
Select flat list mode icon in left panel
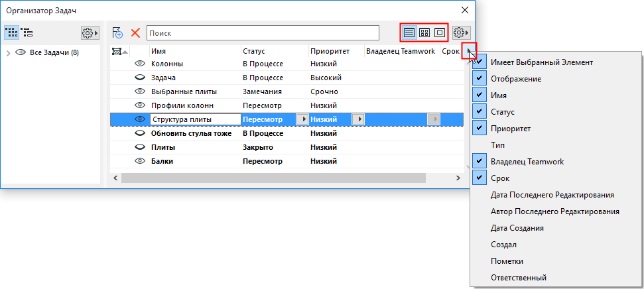12,32
